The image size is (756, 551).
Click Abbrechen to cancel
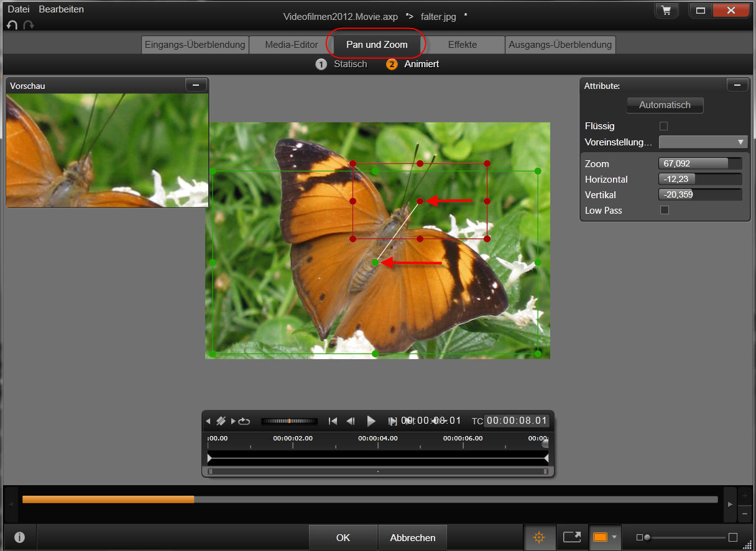(x=413, y=537)
